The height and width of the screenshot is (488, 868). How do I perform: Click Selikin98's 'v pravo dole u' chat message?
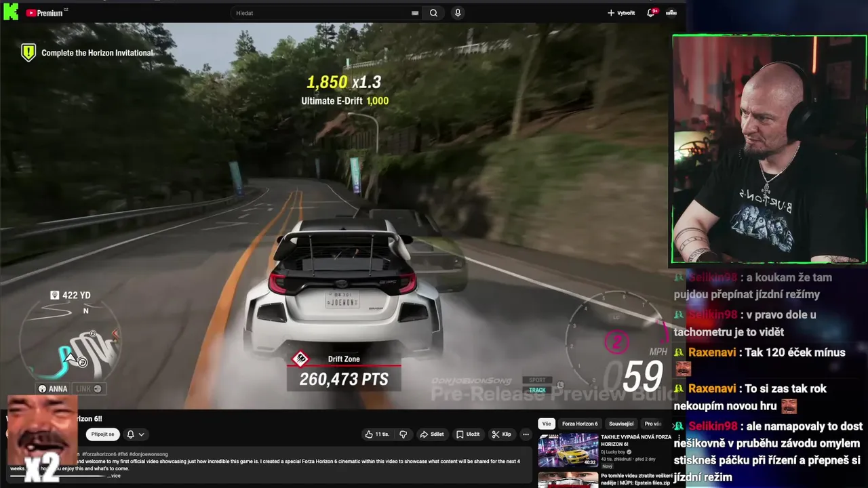[745, 323]
